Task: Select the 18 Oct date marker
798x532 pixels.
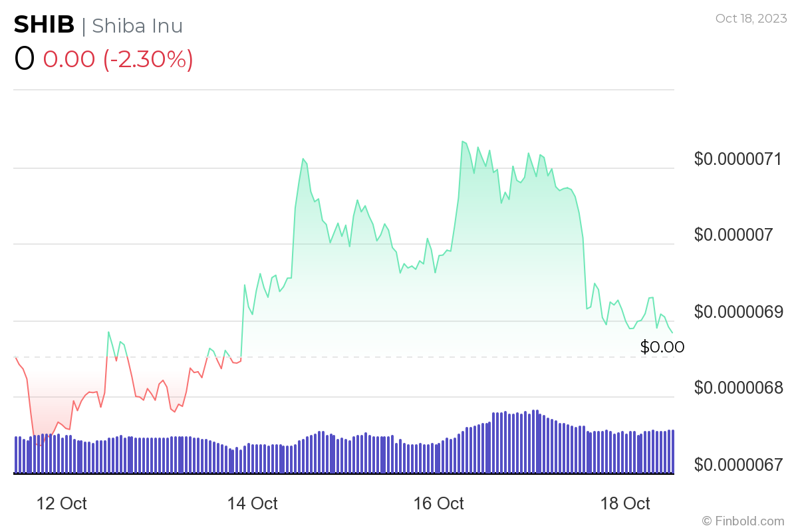Action: 625,503
